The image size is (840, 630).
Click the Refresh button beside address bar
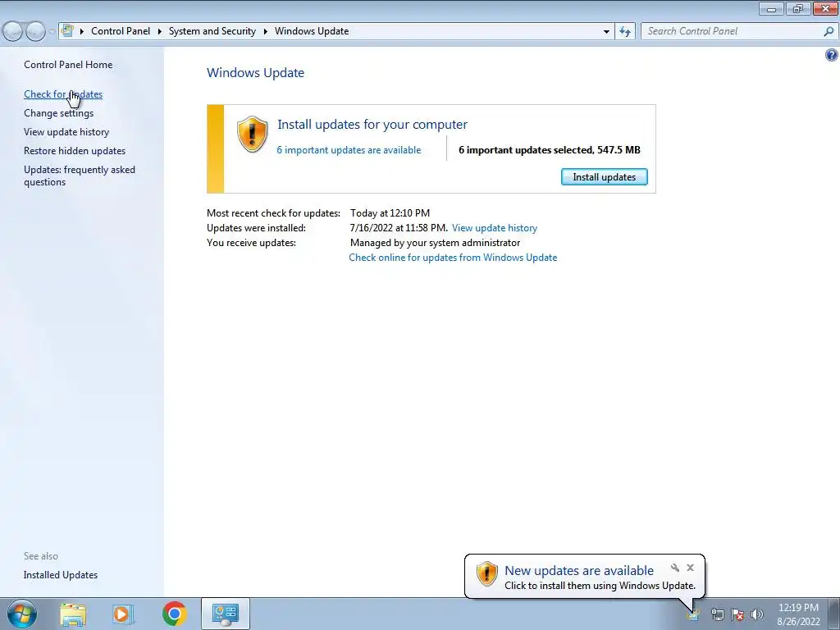click(624, 32)
